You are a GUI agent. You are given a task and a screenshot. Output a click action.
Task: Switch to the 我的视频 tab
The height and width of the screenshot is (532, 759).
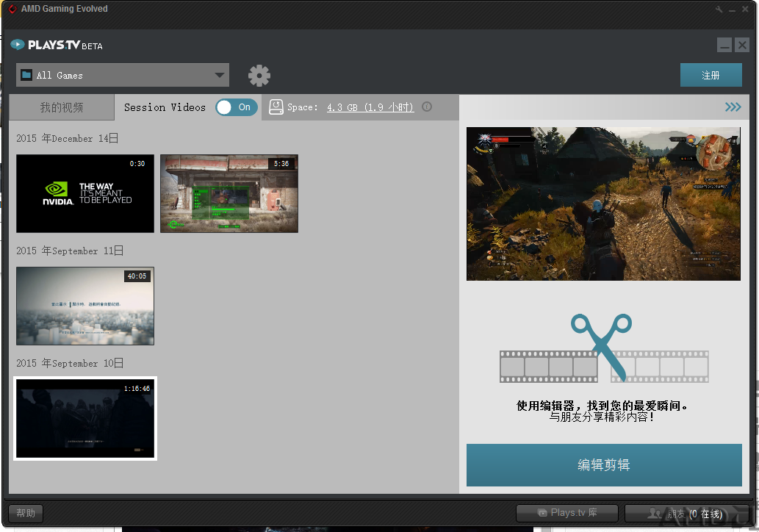click(x=62, y=107)
